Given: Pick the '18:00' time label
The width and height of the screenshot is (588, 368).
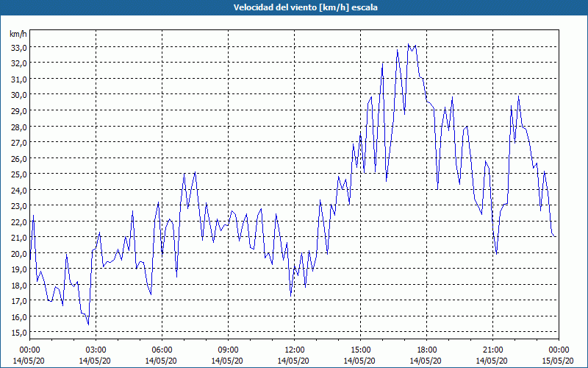Looking at the screenshot, I should pyautogui.click(x=426, y=350).
